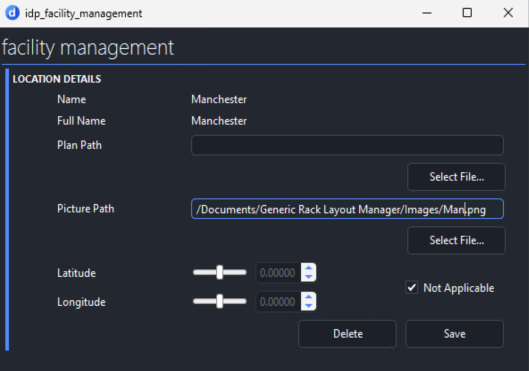Viewport: 529px width, 371px height.
Task: Close the idp_facility_management window
Action: [508, 13]
